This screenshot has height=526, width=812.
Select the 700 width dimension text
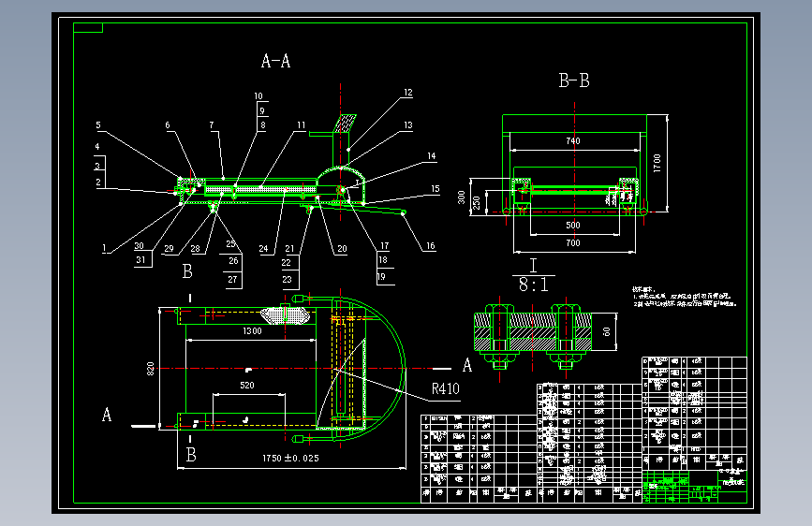[x=573, y=242]
